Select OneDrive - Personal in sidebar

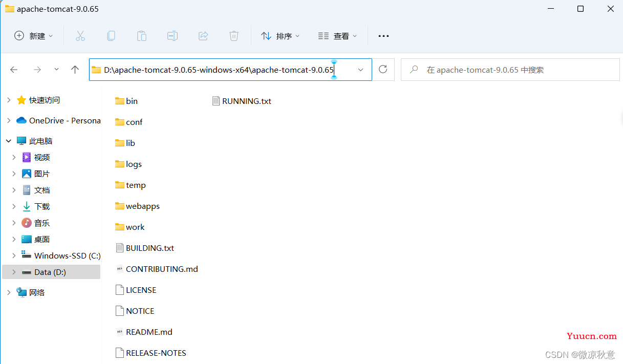click(x=65, y=120)
